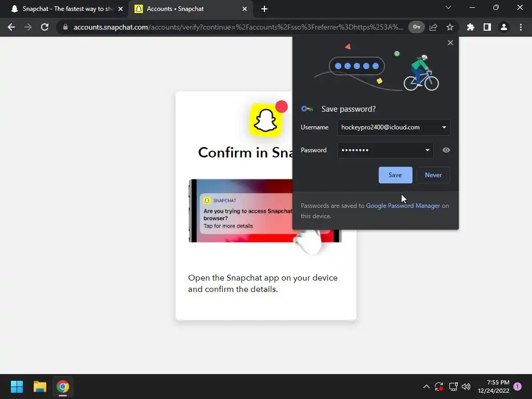Click the hockeypro2400@icloud.com username field

click(x=394, y=127)
